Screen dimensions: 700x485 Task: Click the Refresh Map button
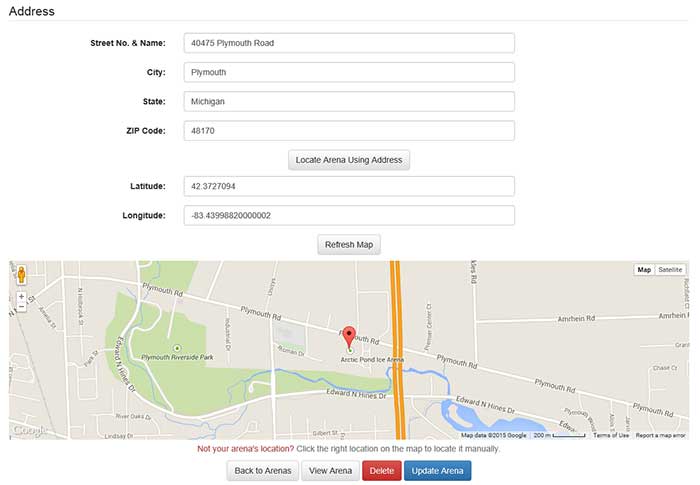tap(349, 245)
